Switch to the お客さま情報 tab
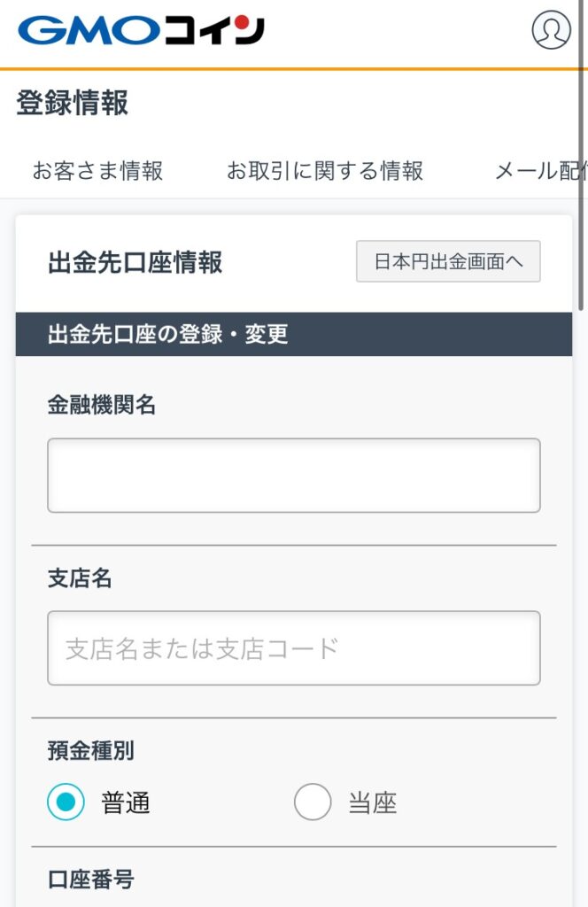588x907 pixels. pos(97,170)
